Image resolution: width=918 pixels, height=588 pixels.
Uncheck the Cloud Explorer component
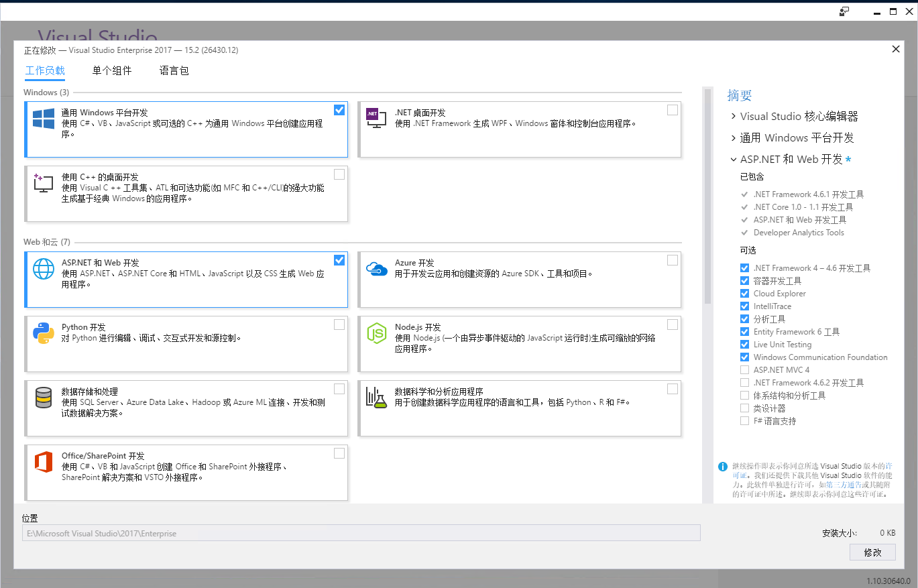(744, 294)
